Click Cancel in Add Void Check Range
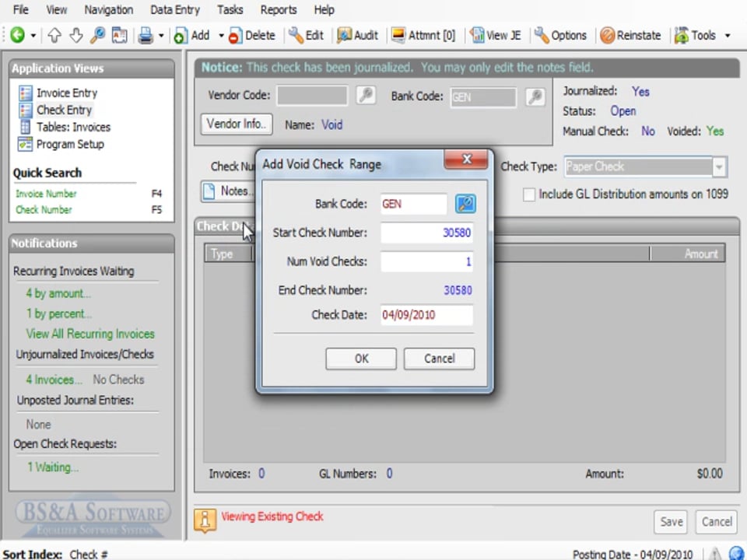Screen dimensions: 747x560 click(439, 359)
